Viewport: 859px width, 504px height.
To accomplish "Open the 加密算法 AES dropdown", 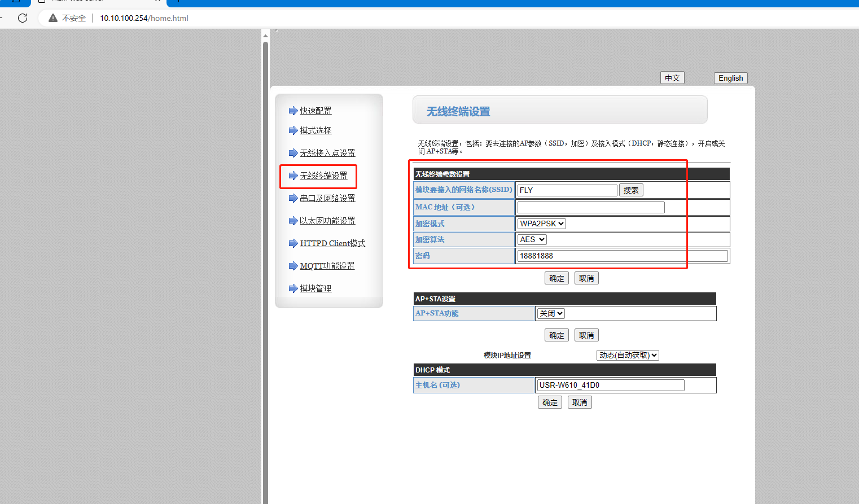I will [532, 239].
